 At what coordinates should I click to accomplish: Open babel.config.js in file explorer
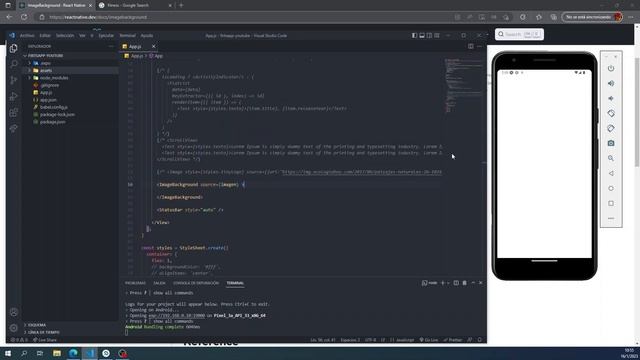click(53, 107)
